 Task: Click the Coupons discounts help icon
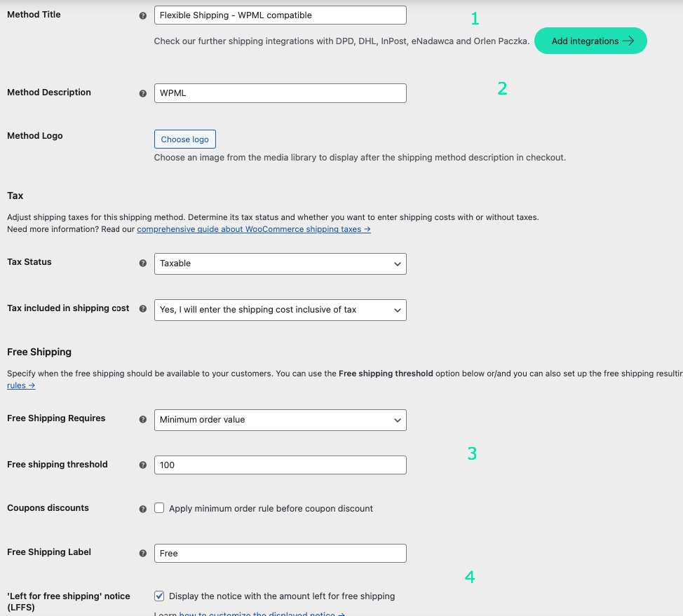142,508
